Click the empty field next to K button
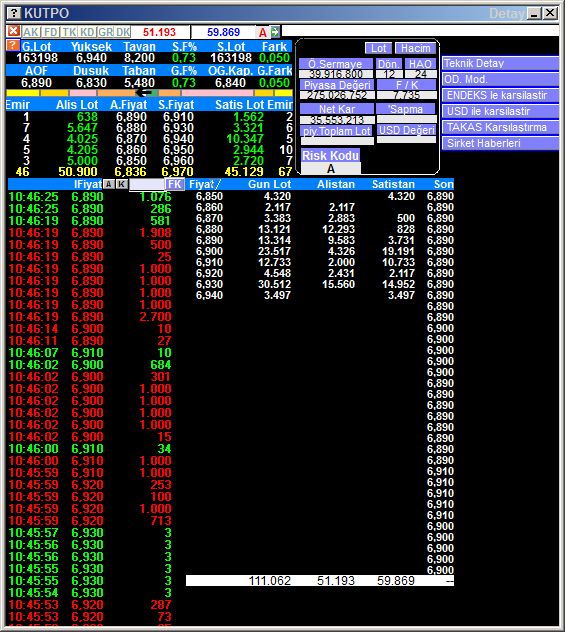The width and height of the screenshot is (565, 632). point(147,184)
